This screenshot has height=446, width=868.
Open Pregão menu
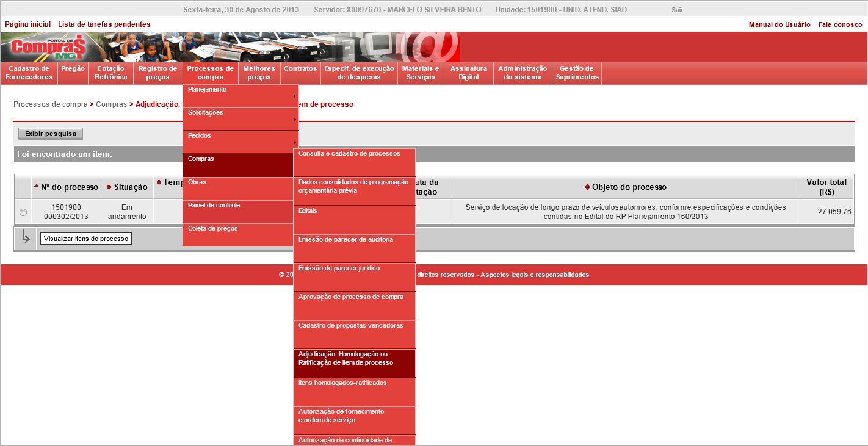[73, 73]
